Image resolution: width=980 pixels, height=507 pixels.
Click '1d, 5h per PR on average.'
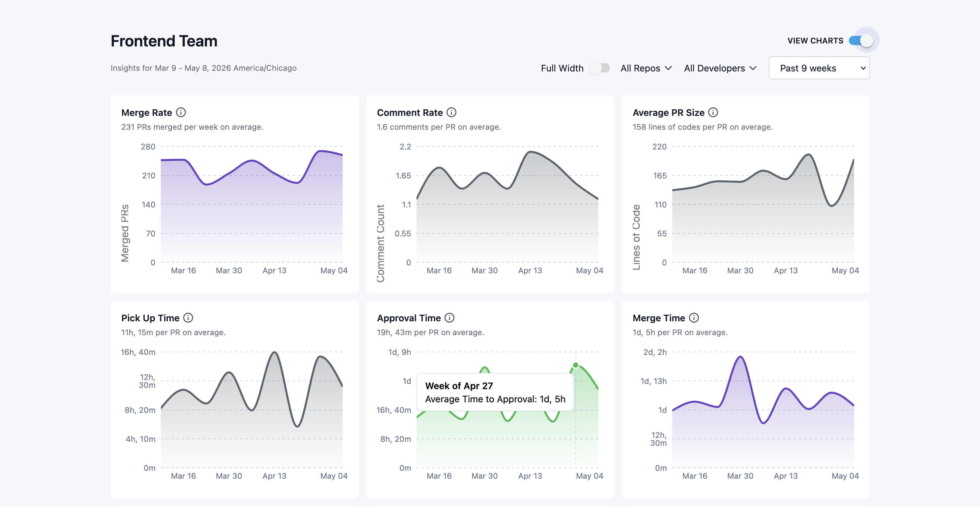pyautogui.click(x=680, y=332)
